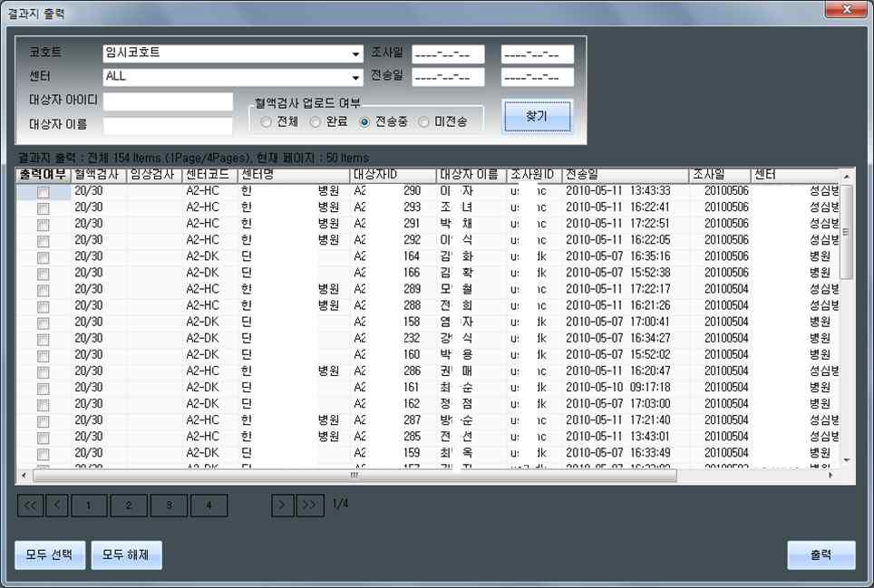
Task: Open page 3 of the results
Action: click(170, 506)
